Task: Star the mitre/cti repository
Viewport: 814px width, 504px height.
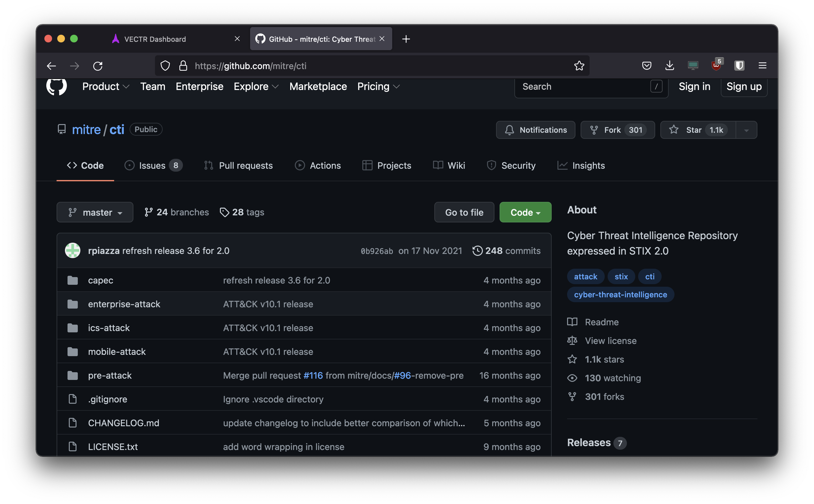Action: (x=698, y=130)
